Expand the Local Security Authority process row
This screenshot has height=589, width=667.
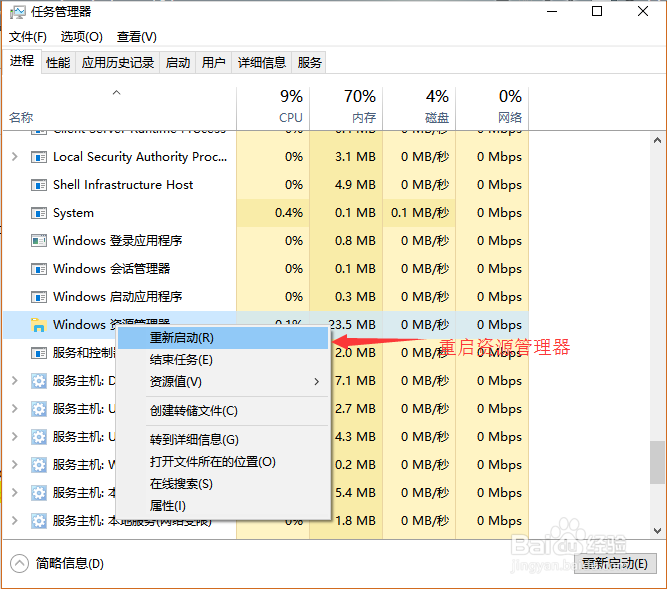click(x=15, y=156)
